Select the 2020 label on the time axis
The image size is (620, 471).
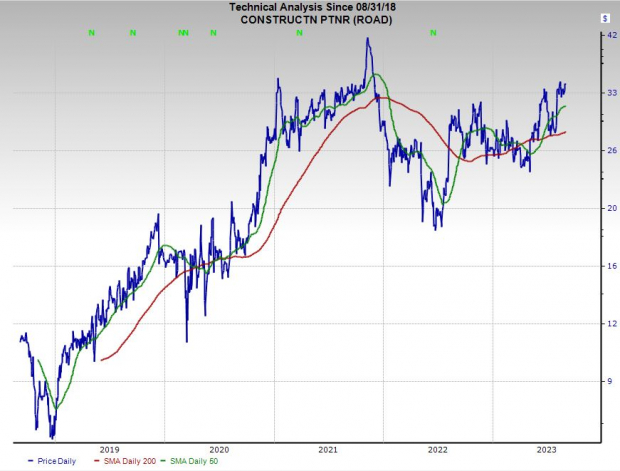coord(219,449)
